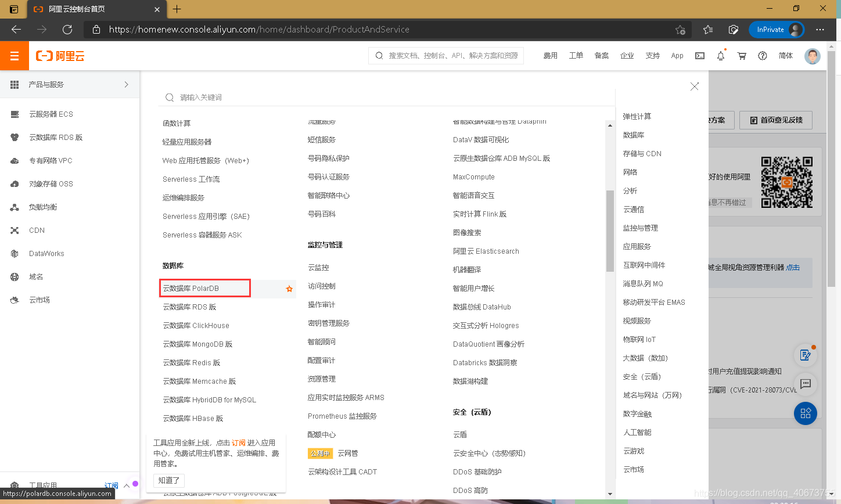
Task: Open the 企业 menu
Action: pos(627,56)
